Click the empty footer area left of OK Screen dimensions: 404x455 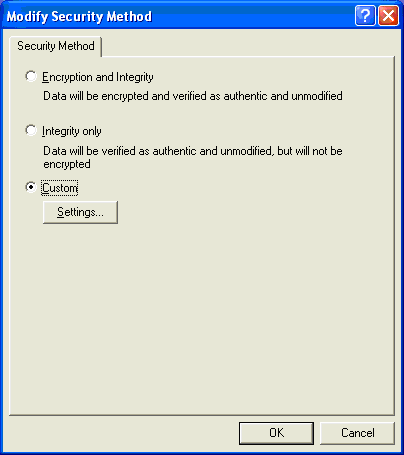click(123, 433)
